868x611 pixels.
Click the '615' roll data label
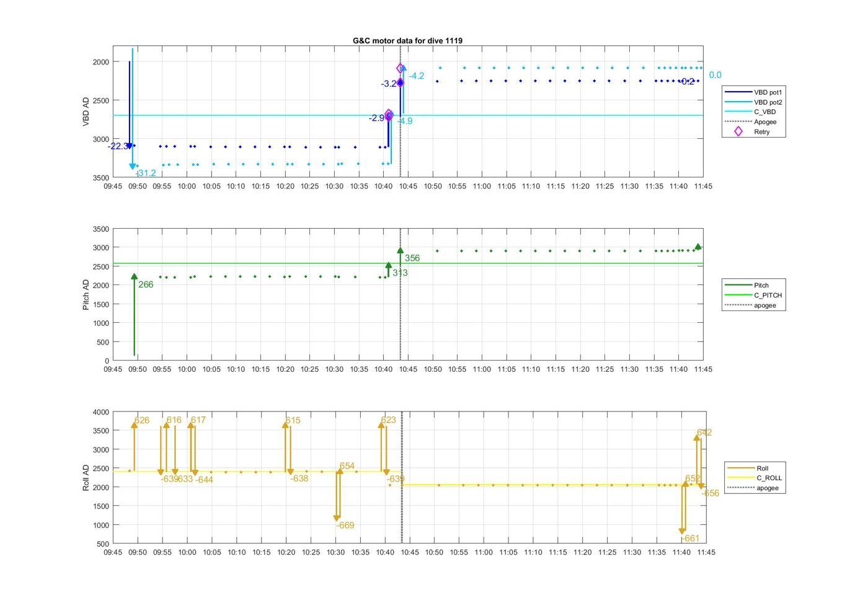(293, 421)
